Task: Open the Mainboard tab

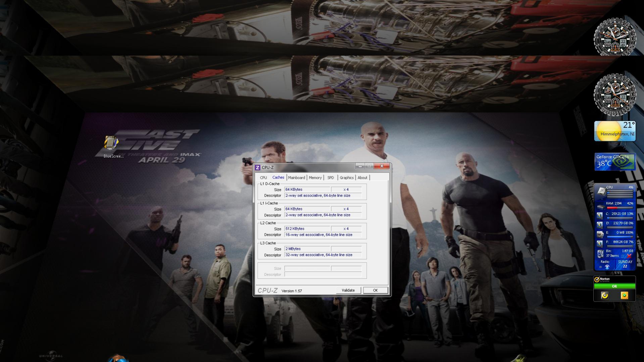Action: pos(296,178)
